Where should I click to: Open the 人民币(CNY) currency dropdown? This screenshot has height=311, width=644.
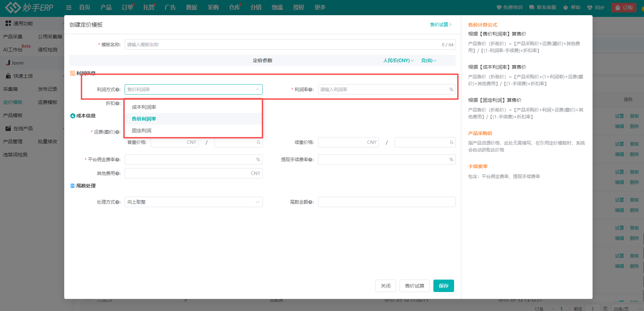[398, 60]
